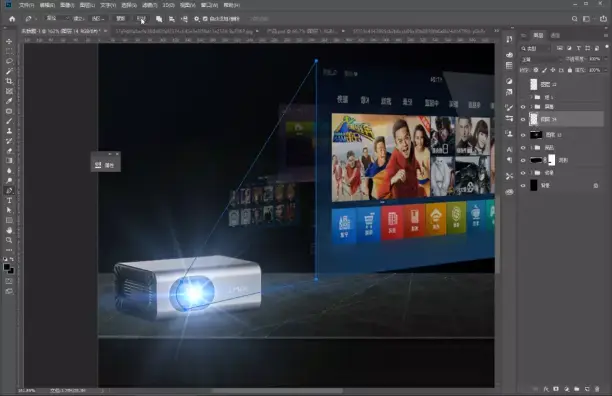
Task: Select the Lasso tool
Action: click(9, 61)
